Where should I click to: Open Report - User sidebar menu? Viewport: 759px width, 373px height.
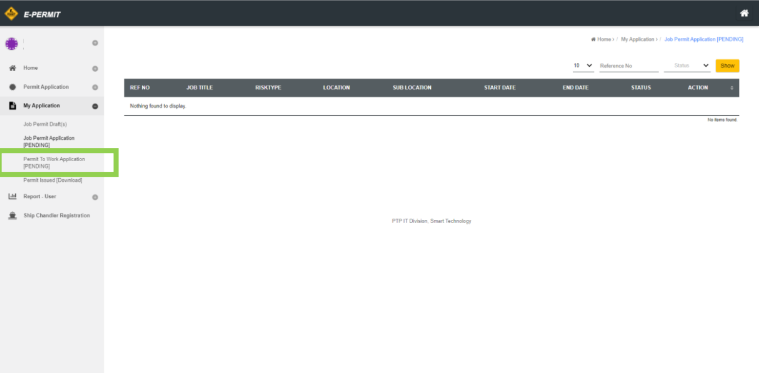click(x=40, y=196)
